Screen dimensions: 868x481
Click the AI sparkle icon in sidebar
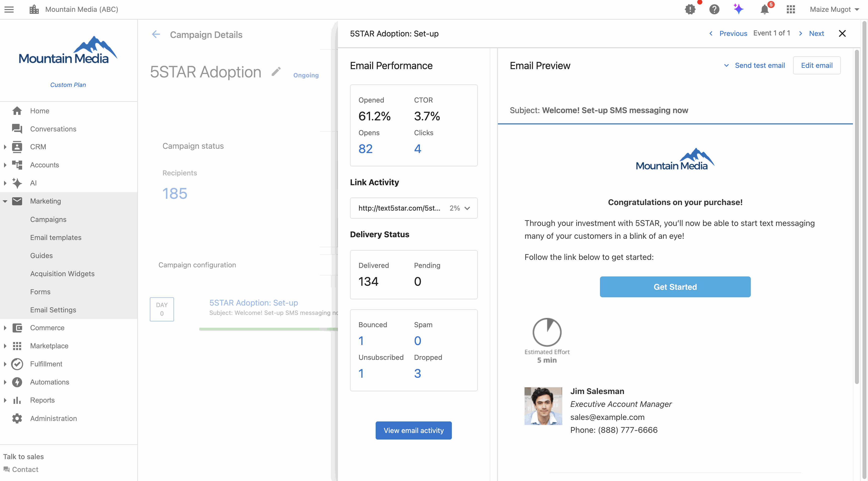click(17, 183)
